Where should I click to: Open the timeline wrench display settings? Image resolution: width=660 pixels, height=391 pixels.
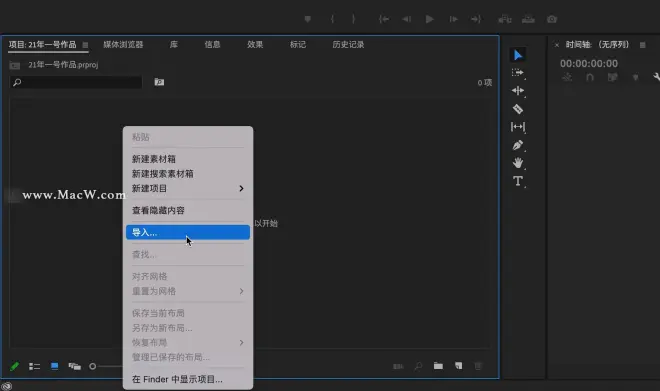click(656, 77)
